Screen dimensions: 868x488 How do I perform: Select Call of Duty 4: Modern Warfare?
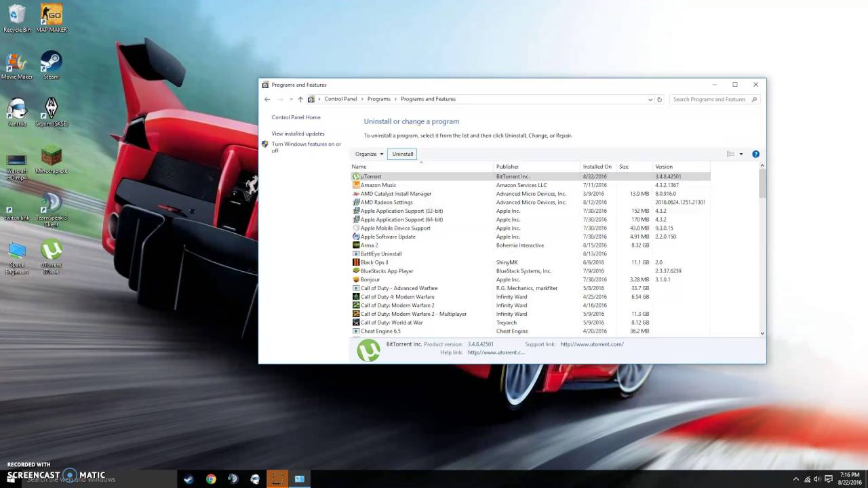[x=530, y=297]
